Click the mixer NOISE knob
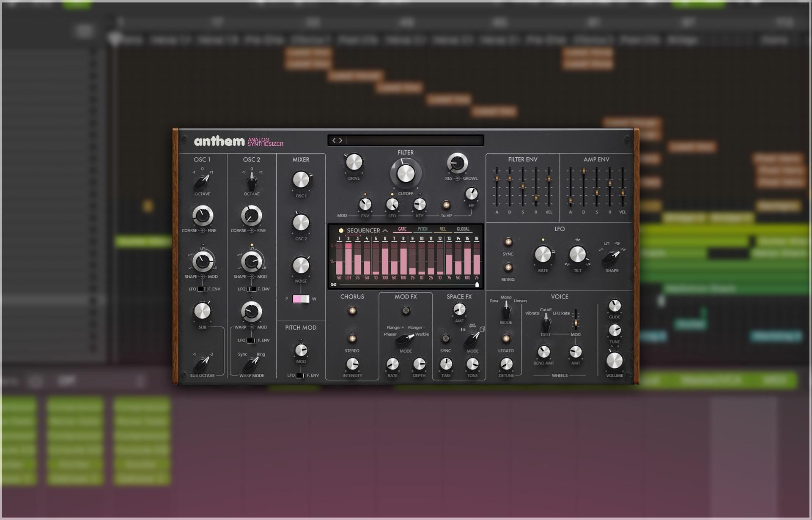 [301, 265]
